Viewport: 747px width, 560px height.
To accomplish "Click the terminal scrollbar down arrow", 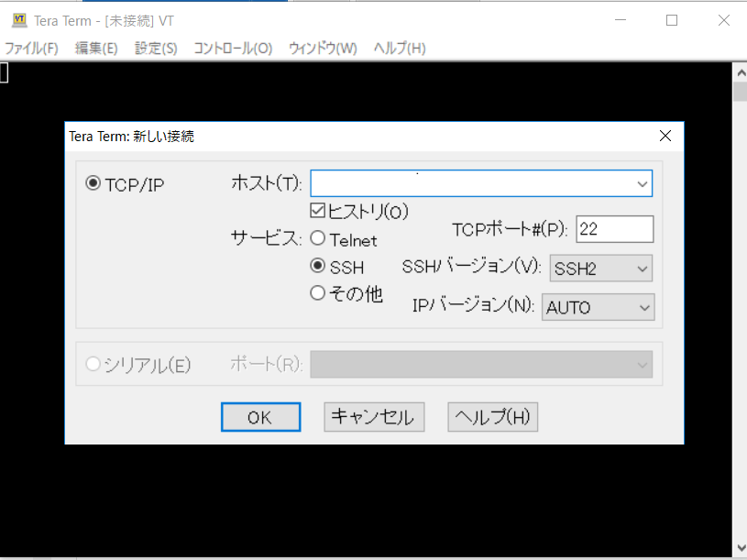I will click(x=741, y=547).
